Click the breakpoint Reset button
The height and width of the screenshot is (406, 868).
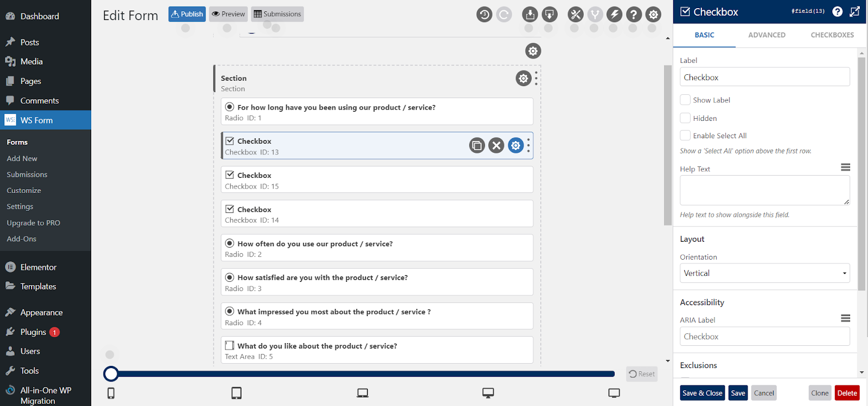pyautogui.click(x=642, y=374)
